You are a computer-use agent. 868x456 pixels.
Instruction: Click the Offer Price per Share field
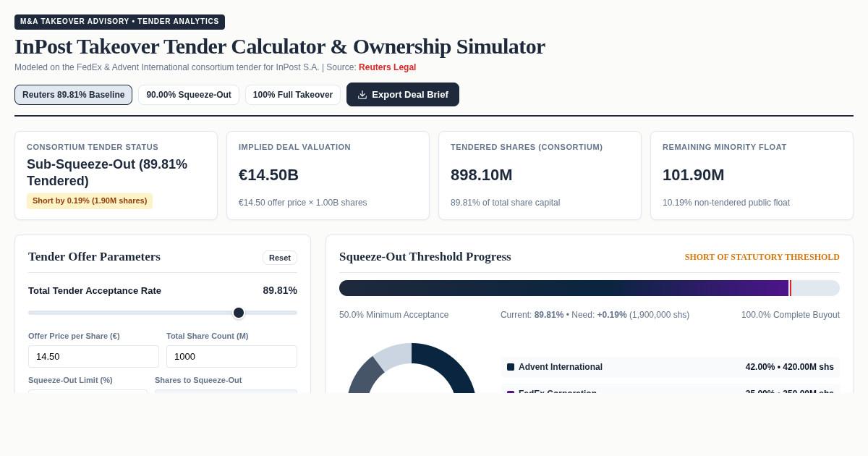[x=93, y=356]
